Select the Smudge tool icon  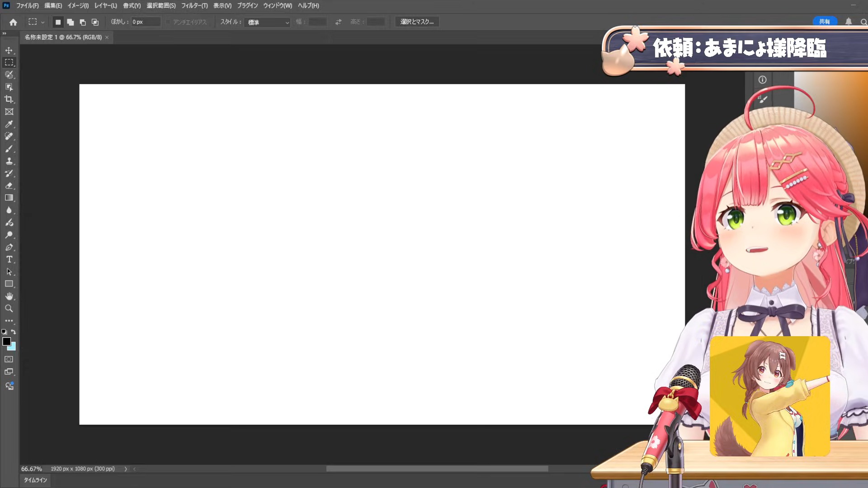[9, 222]
